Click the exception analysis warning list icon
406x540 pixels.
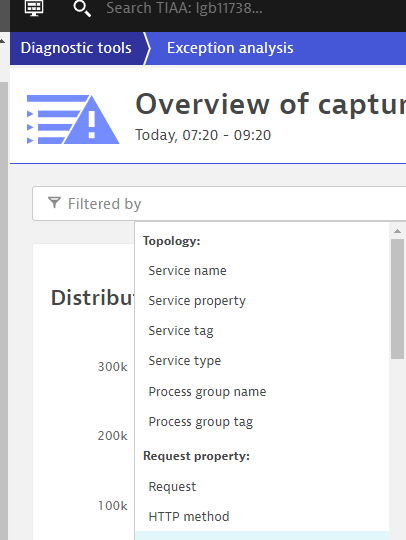coord(73,119)
